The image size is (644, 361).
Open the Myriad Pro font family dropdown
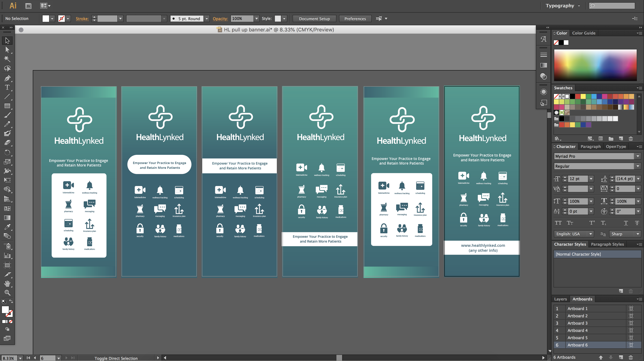click(x=638, y=156)
